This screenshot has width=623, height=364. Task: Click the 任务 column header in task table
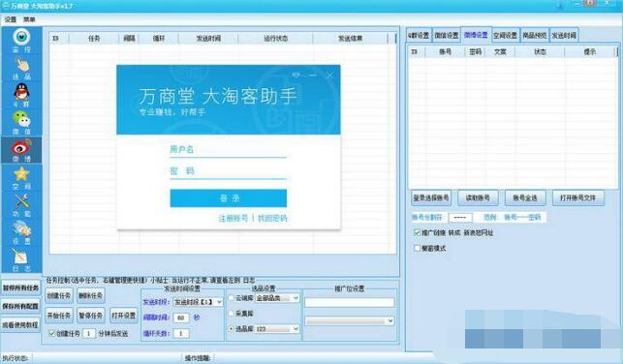94,39
